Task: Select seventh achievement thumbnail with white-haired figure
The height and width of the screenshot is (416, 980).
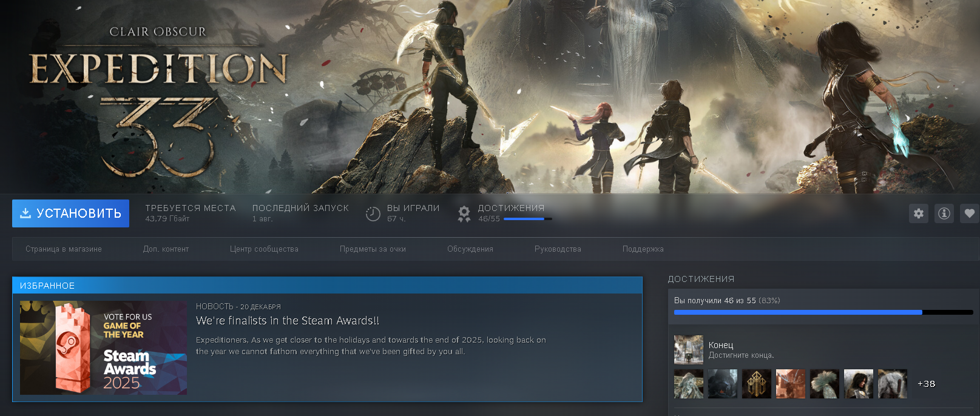Action: pyautogui.click(x=893, y=384)
